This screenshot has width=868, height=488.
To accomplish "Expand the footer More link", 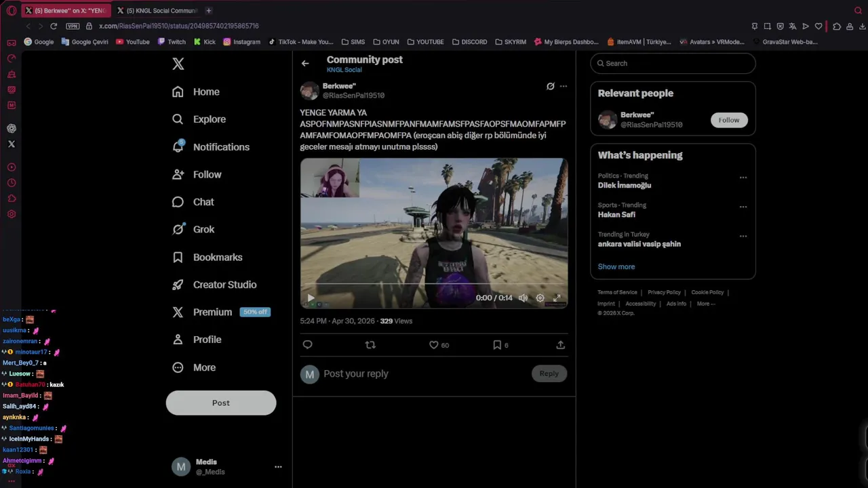I will tap(706, 304).
